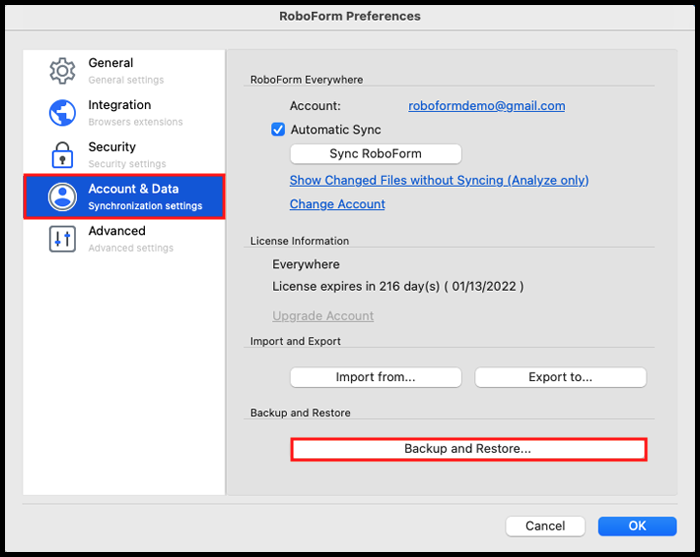Toggle the Automatic Sync checkbox
Image resolution: width=700 pixels, height=557 pixels.
click(278, 130)
